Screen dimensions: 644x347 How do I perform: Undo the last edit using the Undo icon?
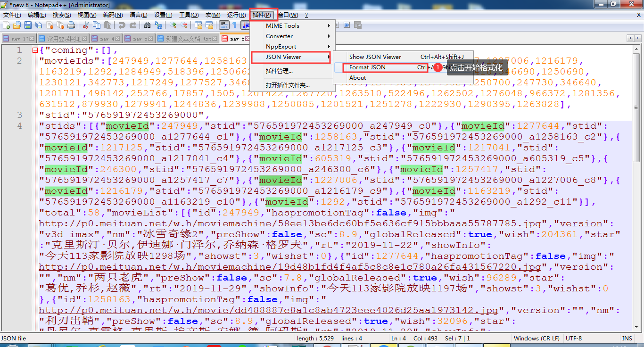click(122, 25)
